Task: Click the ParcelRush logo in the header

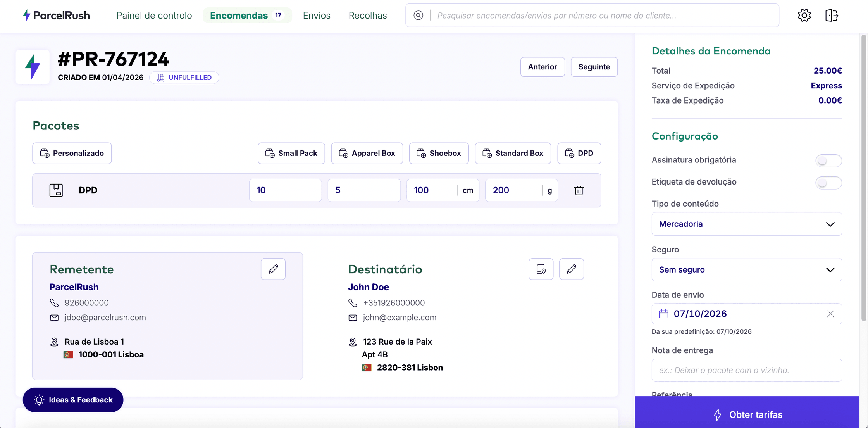Action: [x=56, y=16]
